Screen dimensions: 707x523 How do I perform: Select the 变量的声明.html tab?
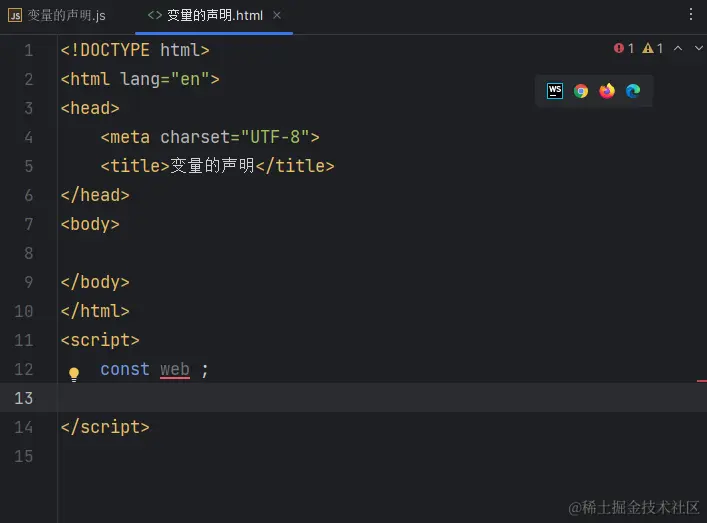coord(214,16)
